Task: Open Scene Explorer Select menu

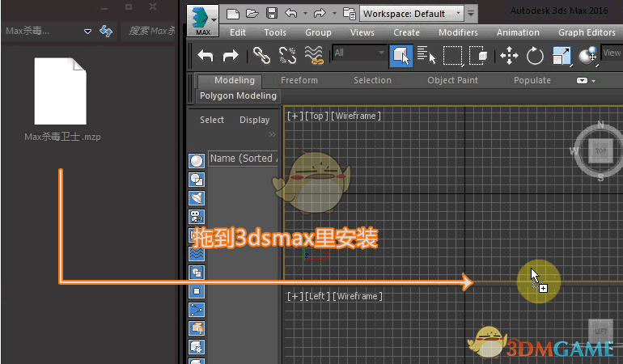Action: coord(212,120)
